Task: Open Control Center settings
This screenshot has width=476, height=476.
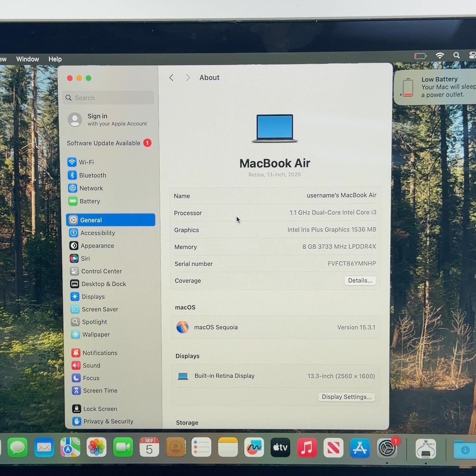Action: [96, 271]
